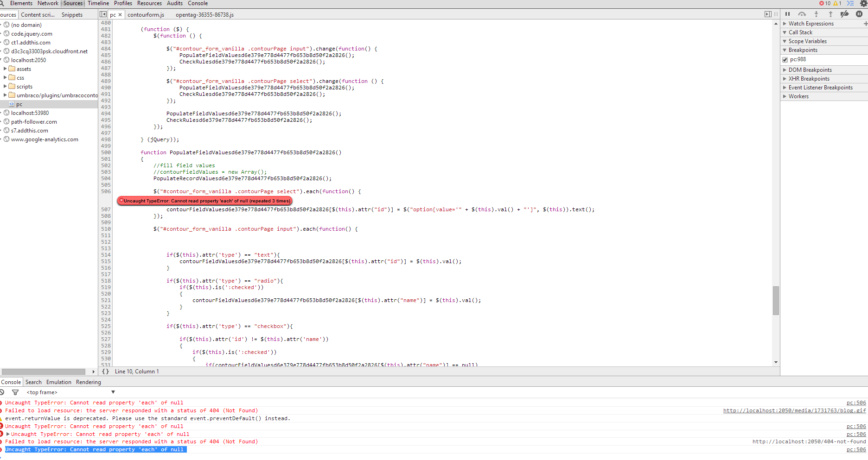Open the Timeline panel
868x460 pixels.
pos(98,3)
